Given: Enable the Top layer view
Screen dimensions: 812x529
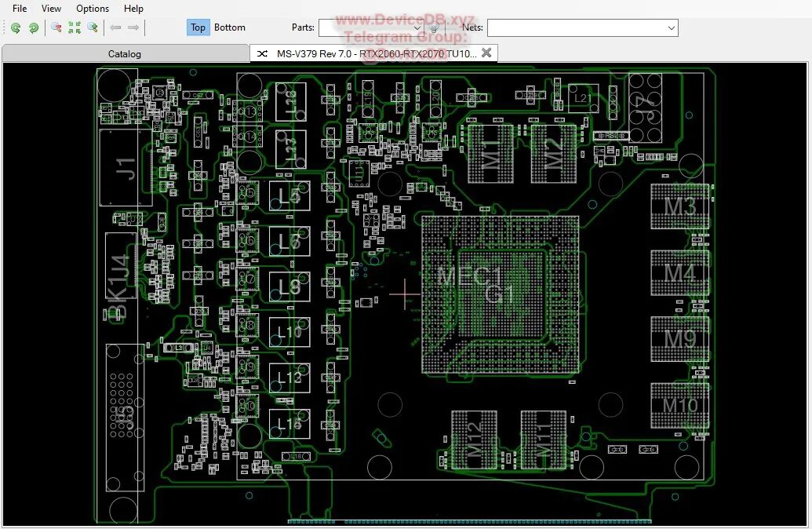Looking at the screenshot, I should pyautogui.click(x=197, y=27).
